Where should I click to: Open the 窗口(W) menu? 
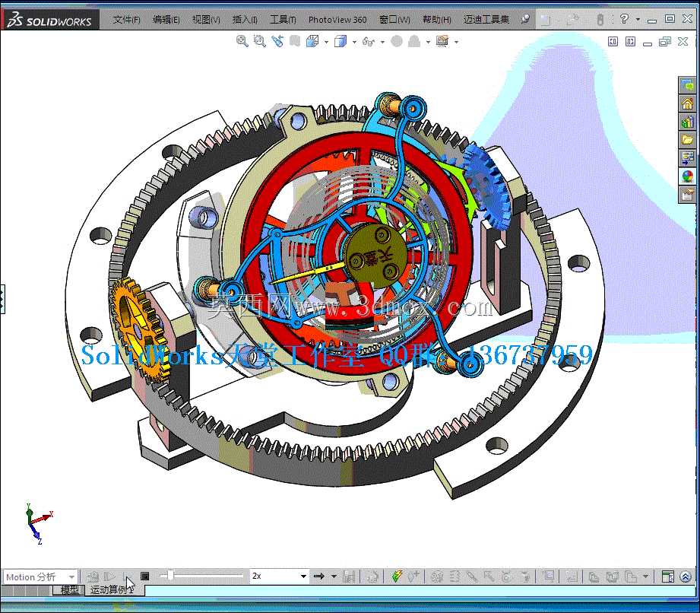(394, 20)
